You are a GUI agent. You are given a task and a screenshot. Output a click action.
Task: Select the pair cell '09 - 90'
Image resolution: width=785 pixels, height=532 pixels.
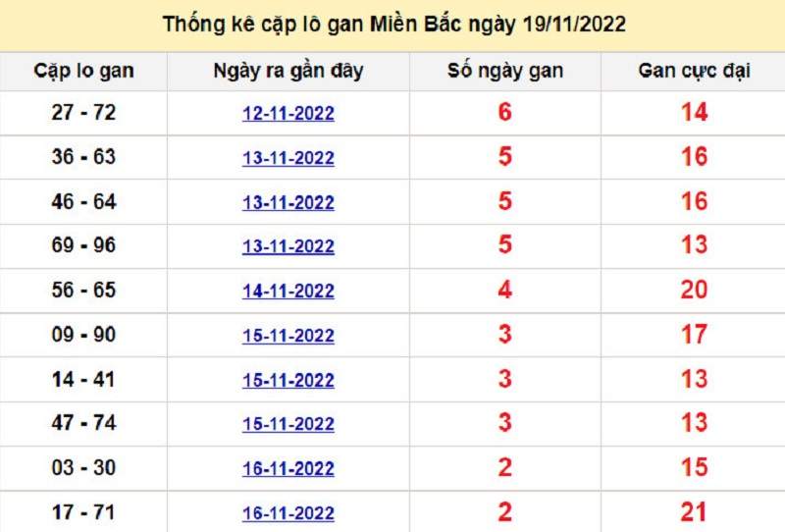[83, 334]
